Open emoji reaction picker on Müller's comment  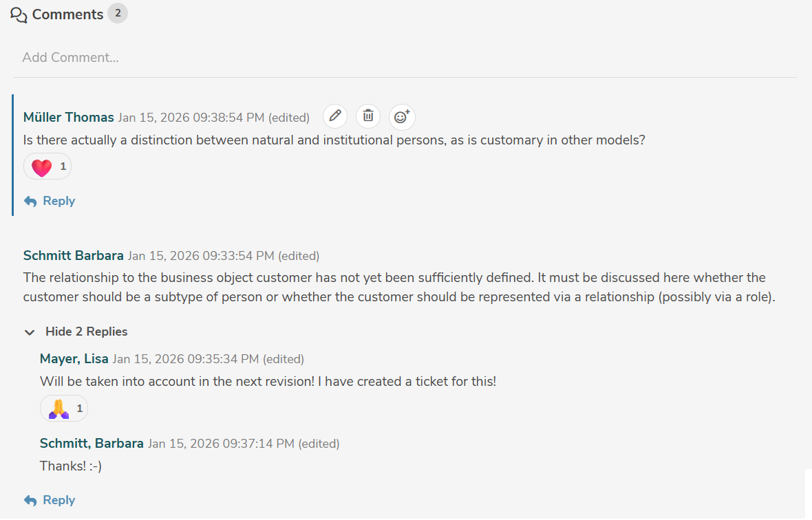[402, 117]
